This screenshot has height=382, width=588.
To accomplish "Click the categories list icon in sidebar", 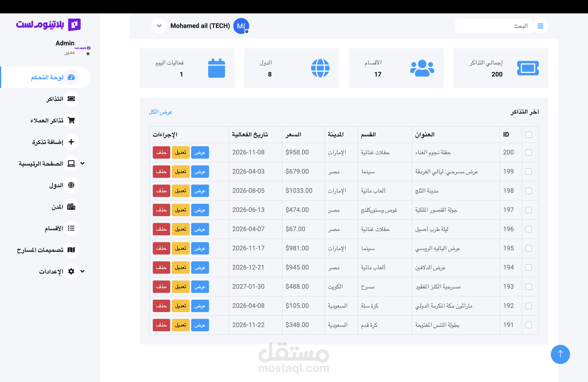I will pyautogui.click(x=71, y=228).
